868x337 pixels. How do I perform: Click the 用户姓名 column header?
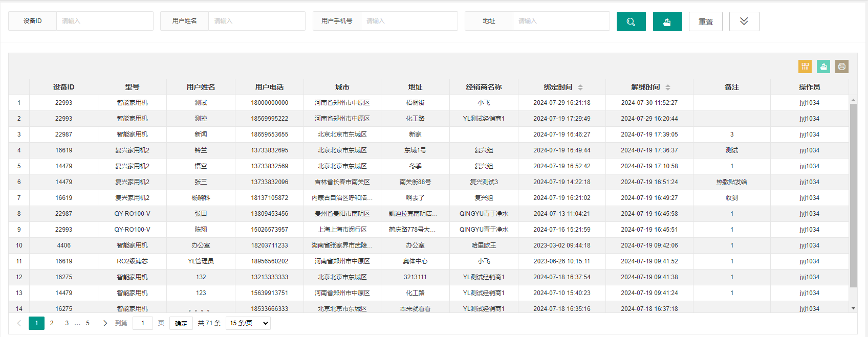201,87
